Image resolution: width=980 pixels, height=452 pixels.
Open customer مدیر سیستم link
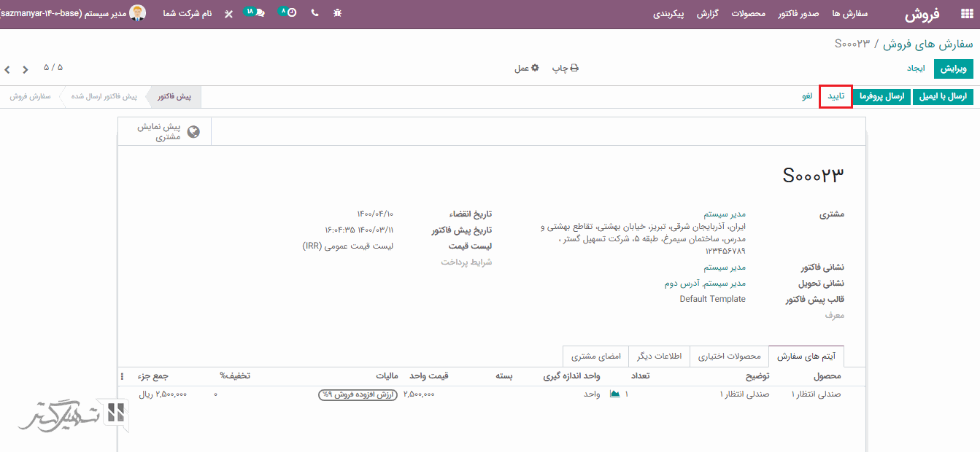[725, 214]
